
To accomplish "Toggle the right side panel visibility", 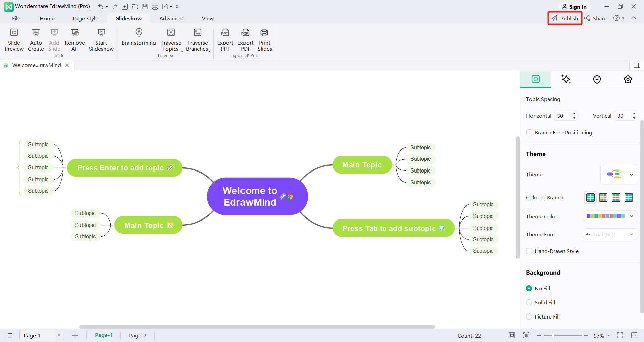I will [x=637, y=65].
